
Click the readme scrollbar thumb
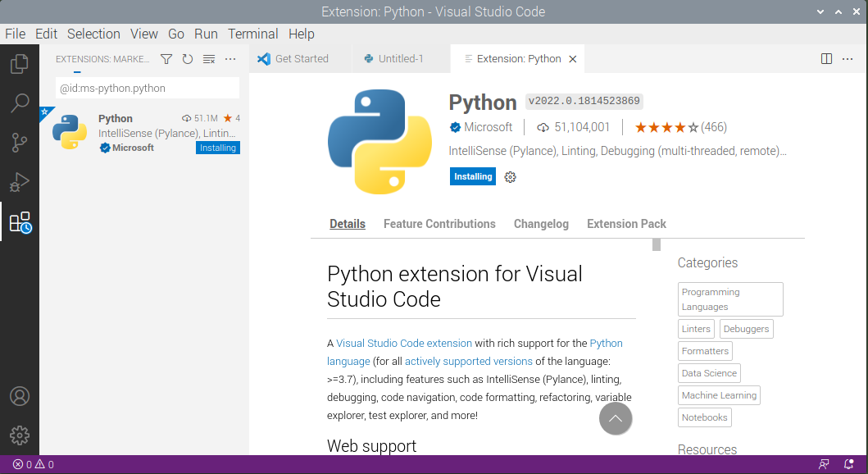pos(657,244)
